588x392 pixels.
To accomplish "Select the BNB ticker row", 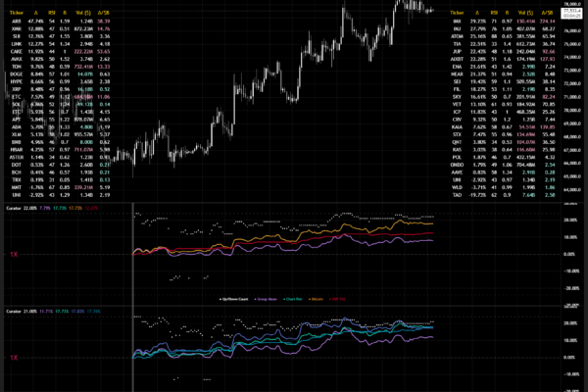I will click(60, 142).
